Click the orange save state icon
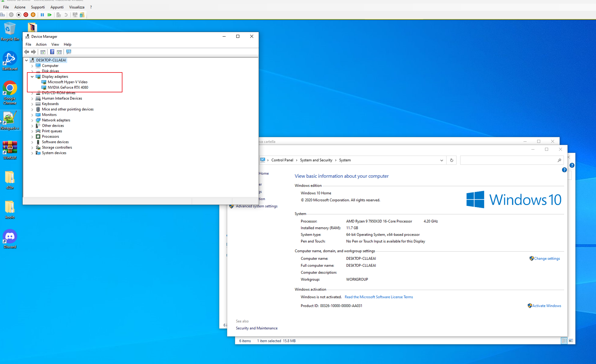This screenshot has height=364, width=596. tap(33, 15)
